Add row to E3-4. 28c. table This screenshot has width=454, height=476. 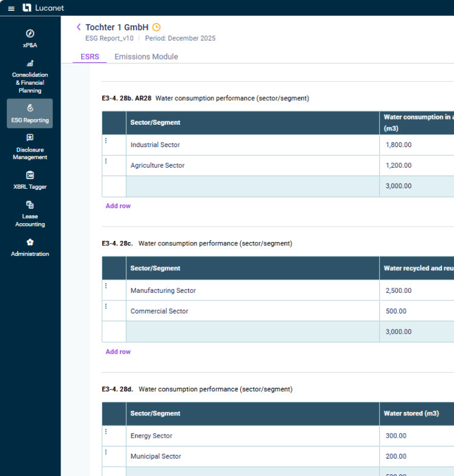click(x=118, y=352)
